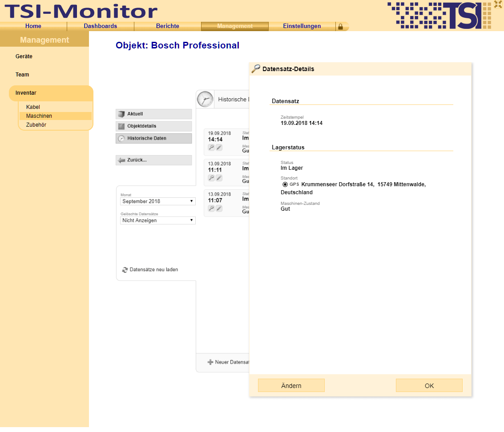
Task: Click the Datensätze neu laden link text
Action: [153, 270]
